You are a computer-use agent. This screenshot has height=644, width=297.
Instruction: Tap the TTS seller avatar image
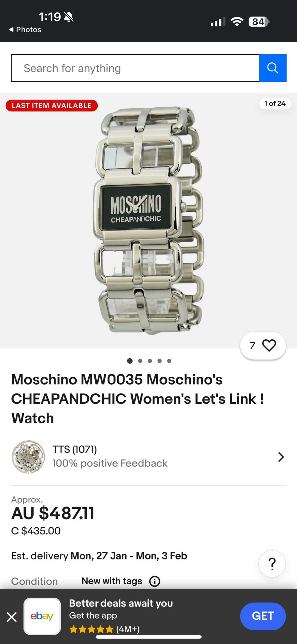click(28, 457)
